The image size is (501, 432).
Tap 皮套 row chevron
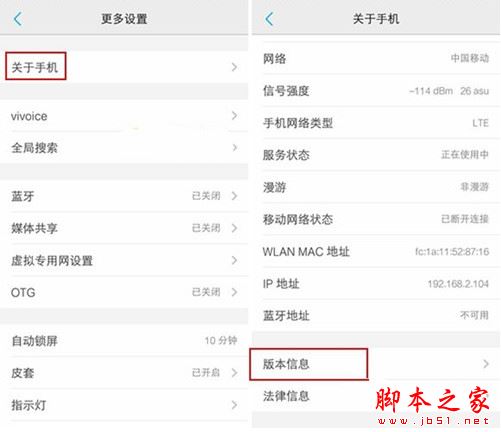pyautogui.click(x=234, y=372)
